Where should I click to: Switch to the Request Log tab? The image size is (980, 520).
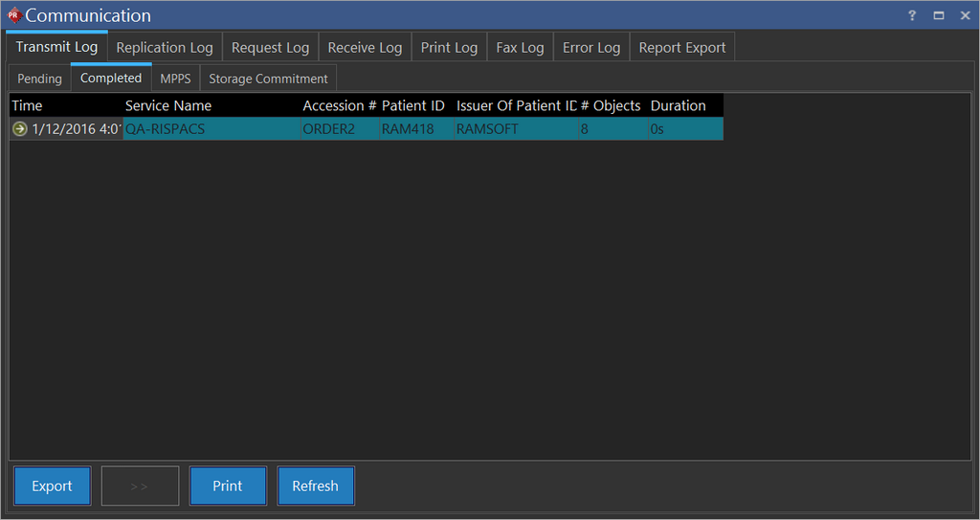point(270,47)
